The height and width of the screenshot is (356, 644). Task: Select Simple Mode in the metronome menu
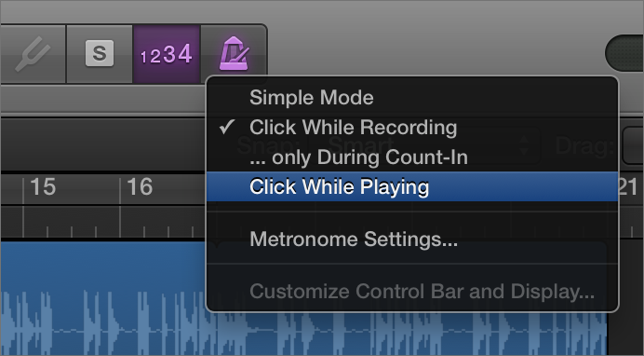pyautogui.click(x=312, y=98)
